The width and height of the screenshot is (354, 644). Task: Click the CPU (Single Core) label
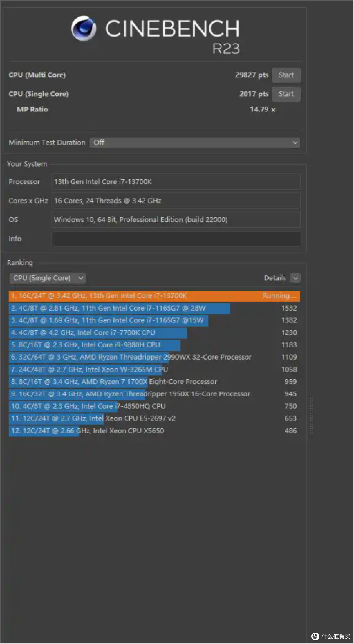(38, 94)
